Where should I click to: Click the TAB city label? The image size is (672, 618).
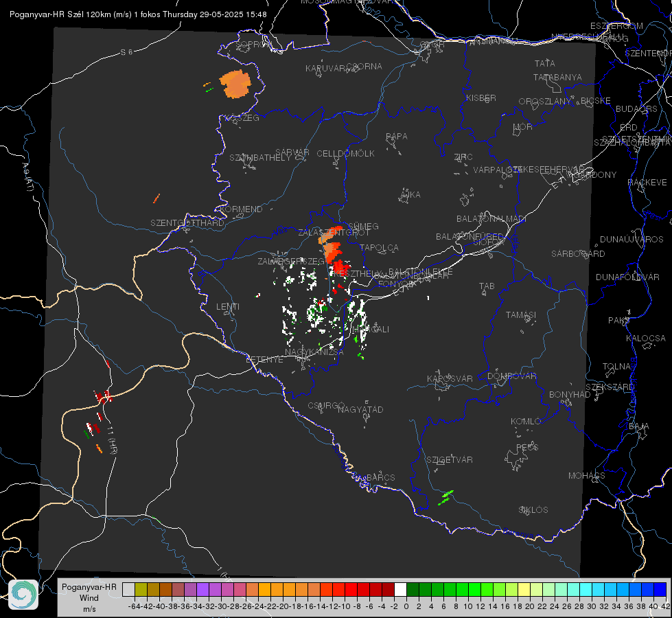click(487, 286)
